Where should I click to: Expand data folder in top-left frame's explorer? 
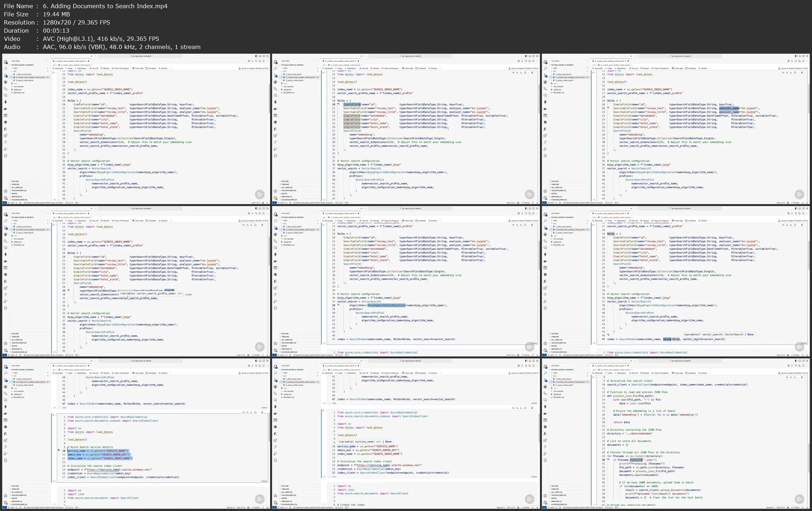(x=30, y=68)
